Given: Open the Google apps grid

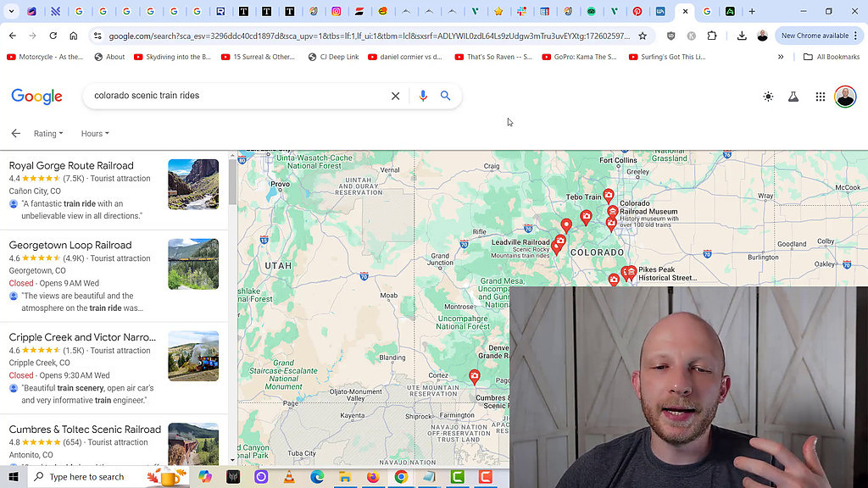Looking at the screenshot, I should [821, 97].
